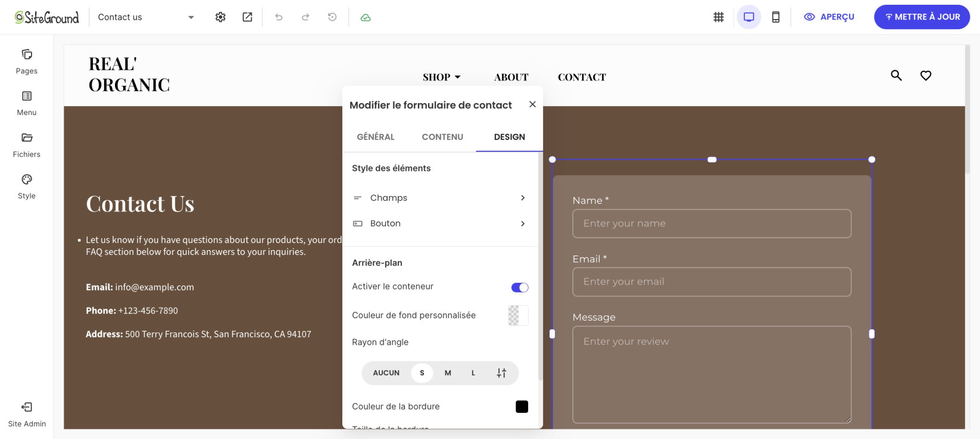Open the Pages sidebar panel
Screen dimensions: 980x439
coord(27,62)
